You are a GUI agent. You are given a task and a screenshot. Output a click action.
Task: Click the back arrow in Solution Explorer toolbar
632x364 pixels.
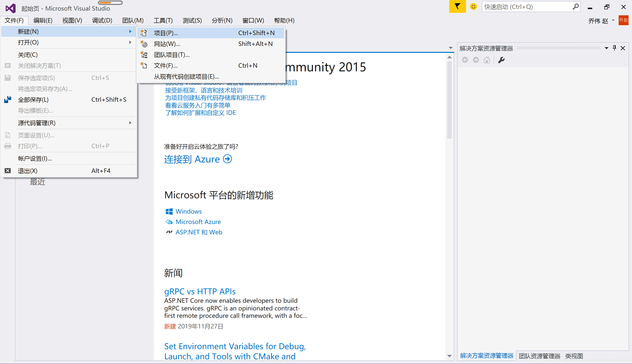click(465, 60)
